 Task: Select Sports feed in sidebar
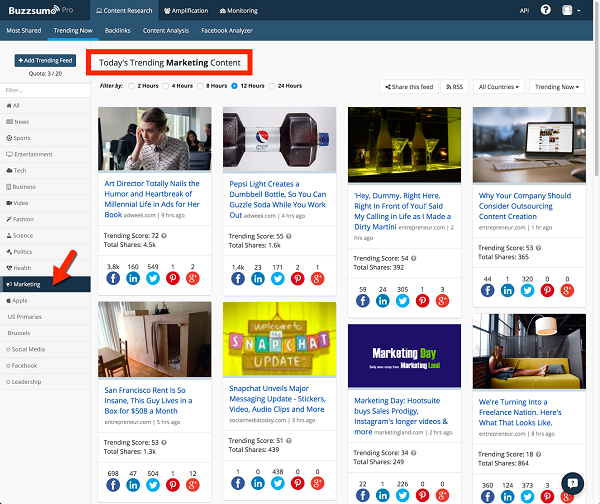pos(45,138)
